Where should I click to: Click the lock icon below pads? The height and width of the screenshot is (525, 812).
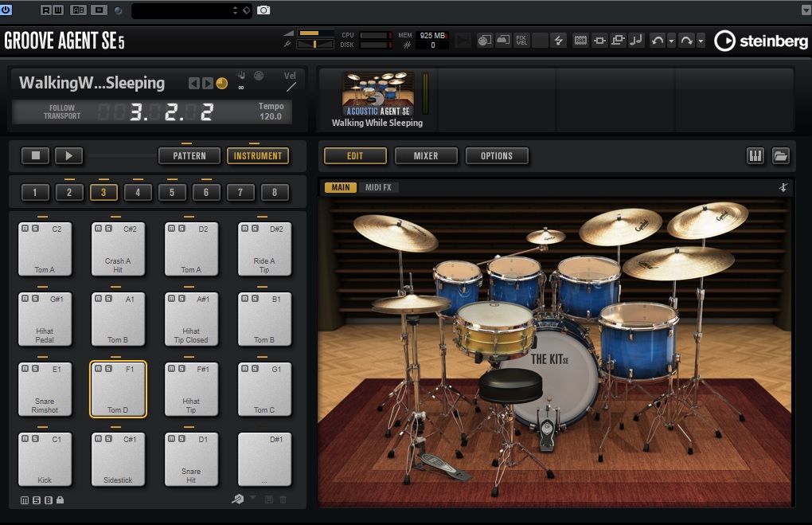pyautogui.click(x=60, y=500)
